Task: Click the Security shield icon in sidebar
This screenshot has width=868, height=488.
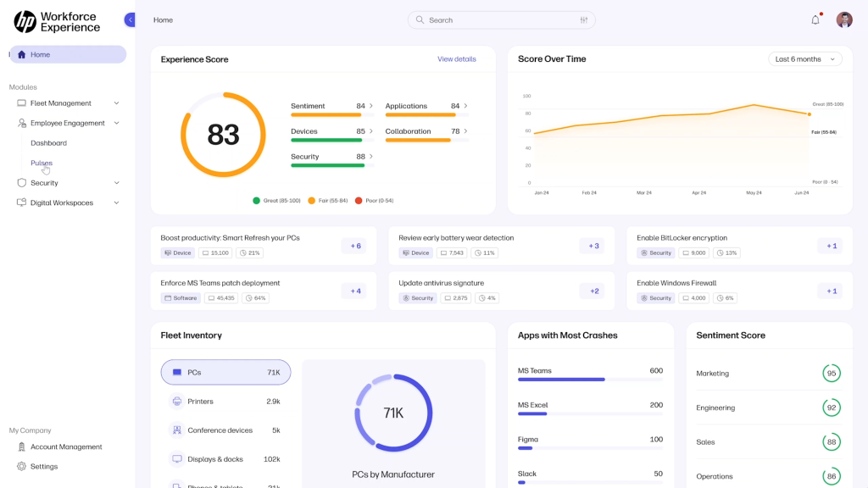Action: 21,183
